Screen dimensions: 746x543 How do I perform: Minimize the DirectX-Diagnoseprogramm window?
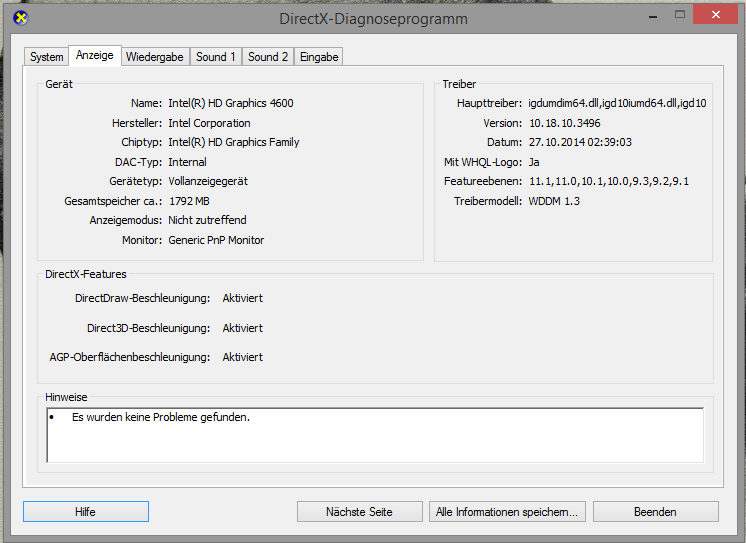[x=653, y=15]
